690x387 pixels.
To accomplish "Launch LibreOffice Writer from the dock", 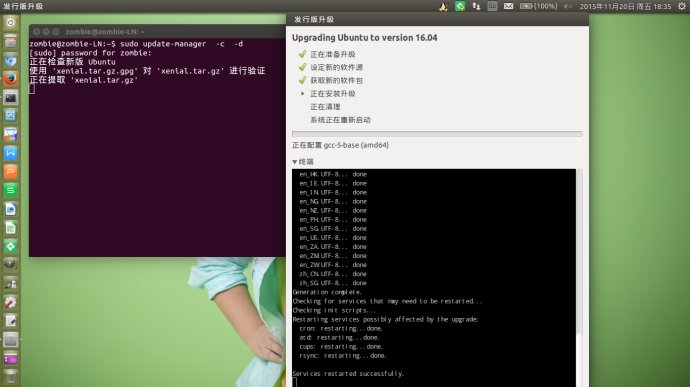I will point(11,209).
